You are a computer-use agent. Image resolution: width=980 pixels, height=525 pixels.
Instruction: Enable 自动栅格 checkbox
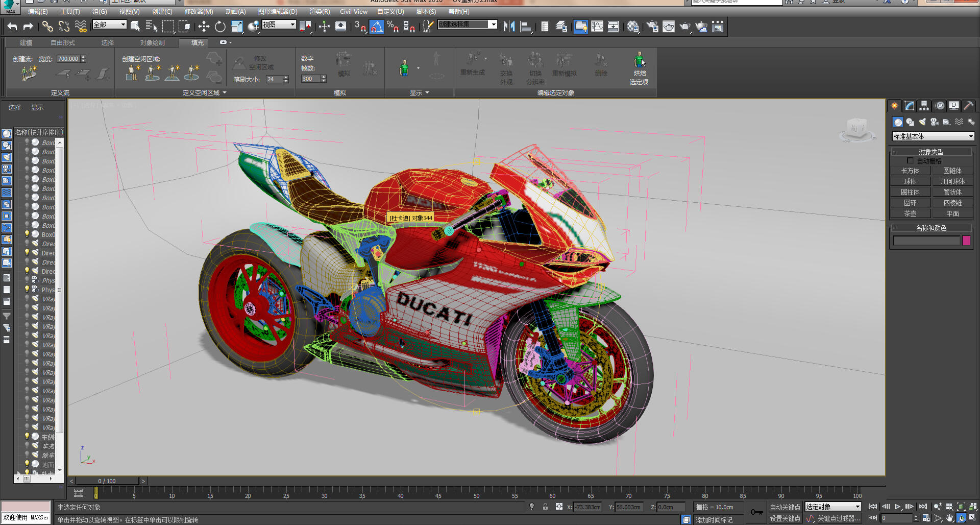(x=910, y=161)
